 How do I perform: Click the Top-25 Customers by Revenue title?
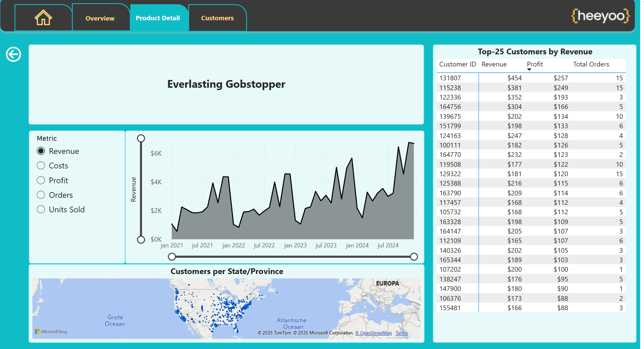click(x=535, y=52)
